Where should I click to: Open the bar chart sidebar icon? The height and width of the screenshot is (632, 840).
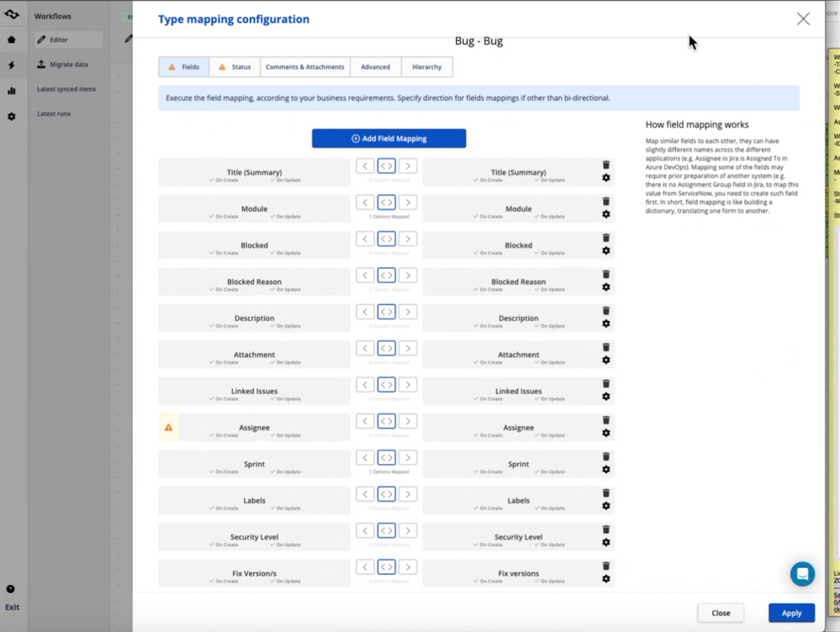click(11, 91)
